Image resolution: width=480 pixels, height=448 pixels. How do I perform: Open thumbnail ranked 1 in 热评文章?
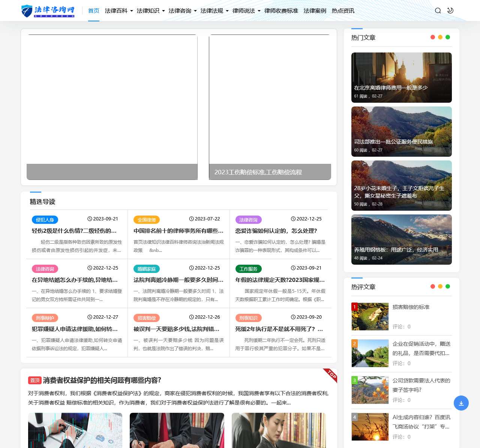coord(370,316)
